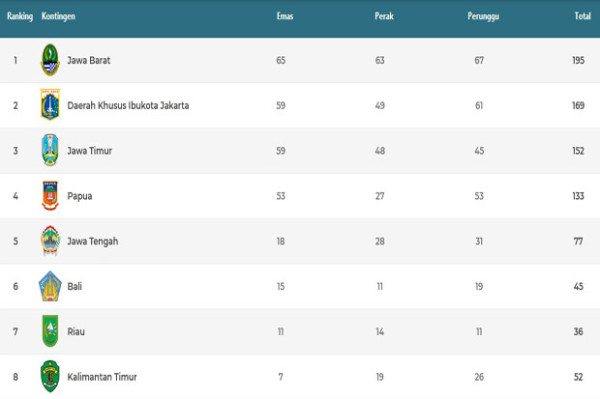Click Jakarta's gold count 59

coord(281,106)
